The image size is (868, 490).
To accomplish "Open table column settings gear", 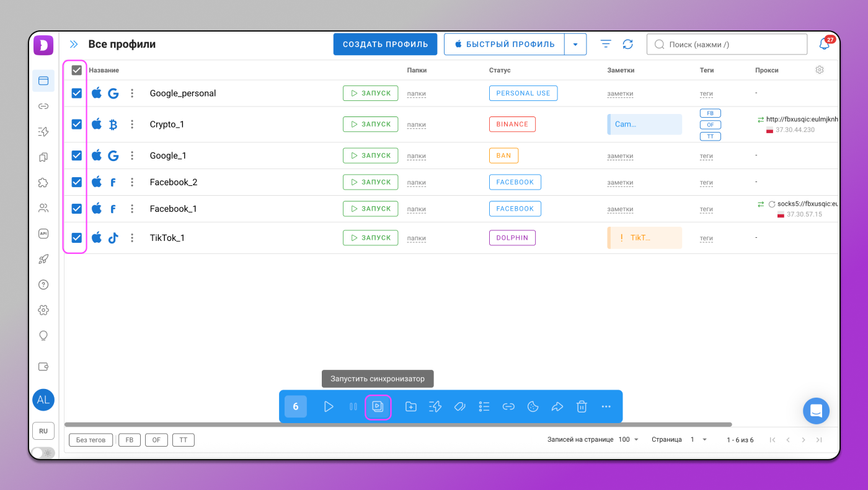I will (x=820, y=70).
